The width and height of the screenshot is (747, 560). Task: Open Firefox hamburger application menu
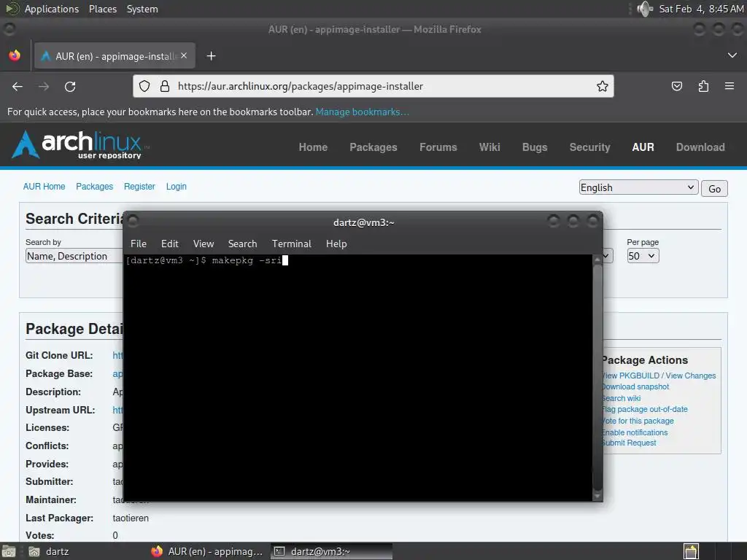pyautogui.click(x=729, y=86)
